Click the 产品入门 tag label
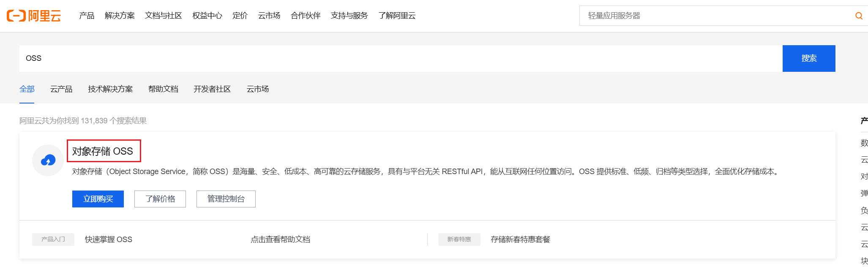868x267 pixels. (53, 240)
